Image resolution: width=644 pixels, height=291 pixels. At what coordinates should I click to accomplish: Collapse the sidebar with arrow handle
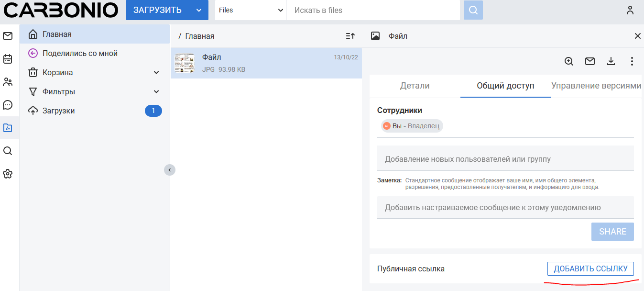(x=169, y=169)
